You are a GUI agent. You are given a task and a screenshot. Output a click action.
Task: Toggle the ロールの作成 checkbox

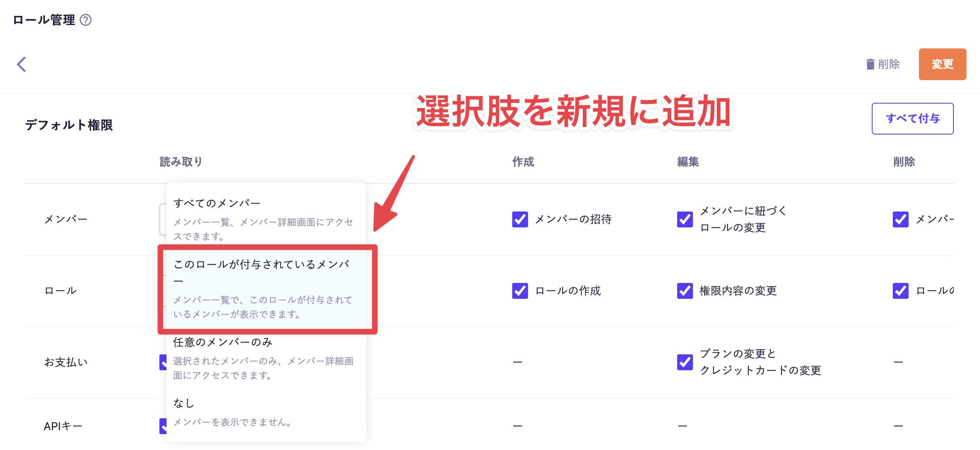(x=520, y=291)
